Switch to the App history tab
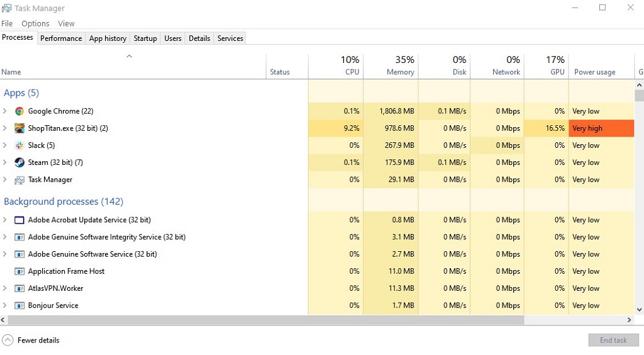This screenshot has width=644, height=355. [108, 38]
